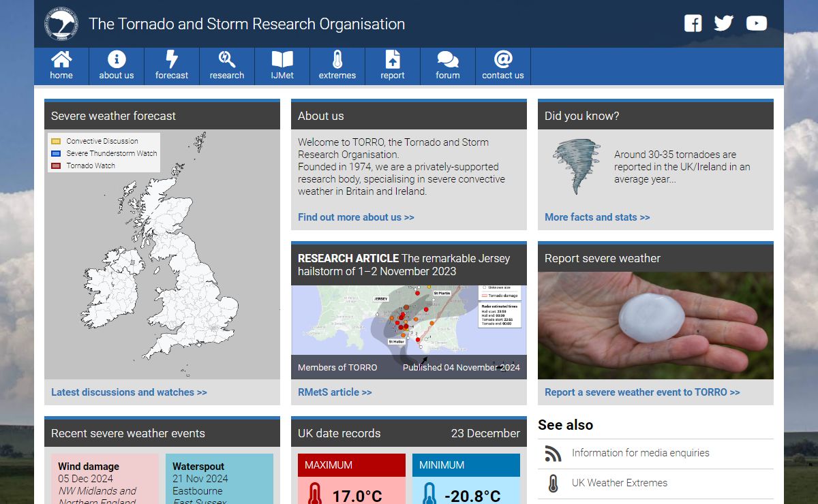
Task: Click RSS icon beside media enquiries
Action: [554, 454]
